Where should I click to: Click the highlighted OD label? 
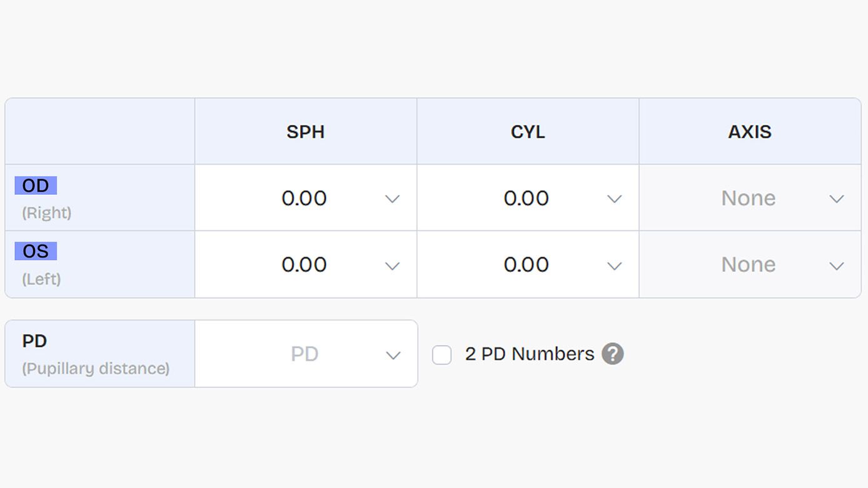(x=35, y=185)
